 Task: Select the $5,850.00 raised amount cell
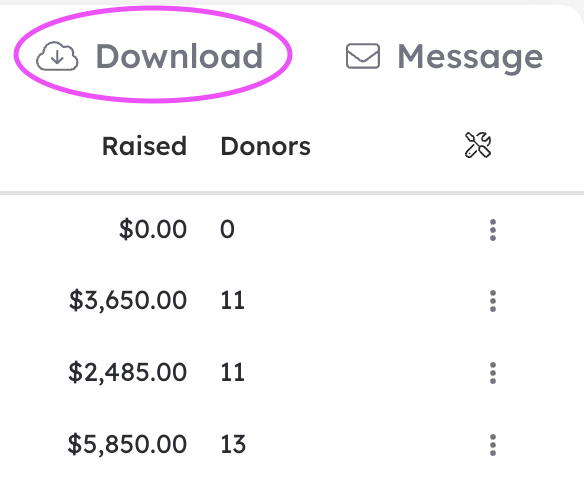(x=127, y=444)
